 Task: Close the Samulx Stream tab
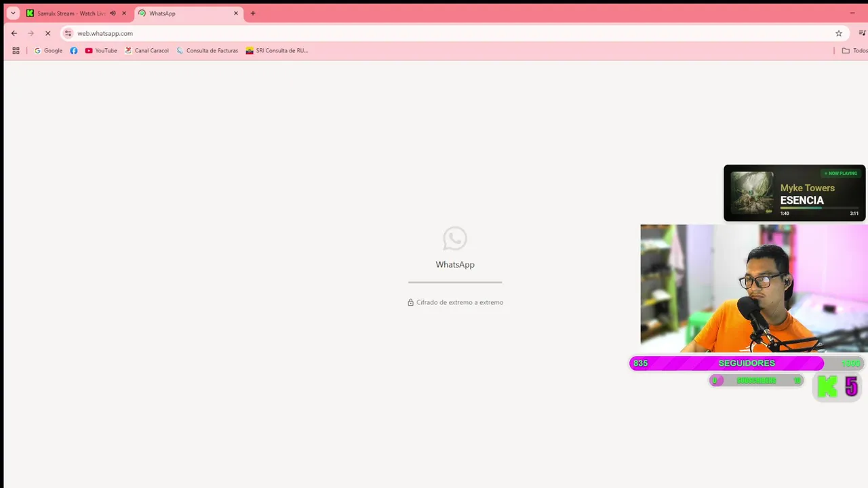pyautogui.click(x=124, y=14)
